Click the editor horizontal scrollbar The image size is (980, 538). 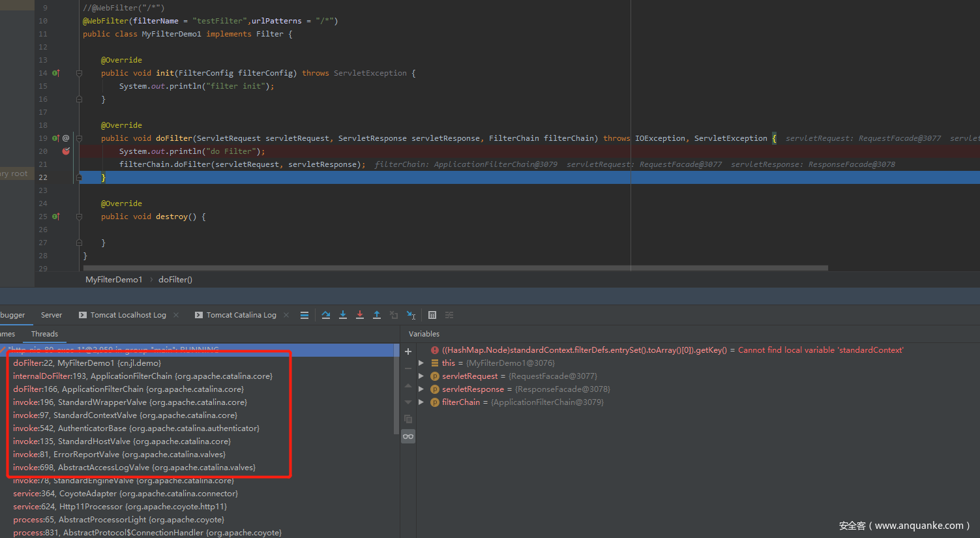click(455, 268)
